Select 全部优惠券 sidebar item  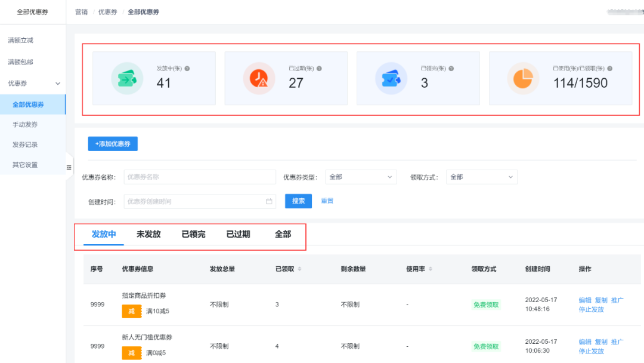pos(33,104)
